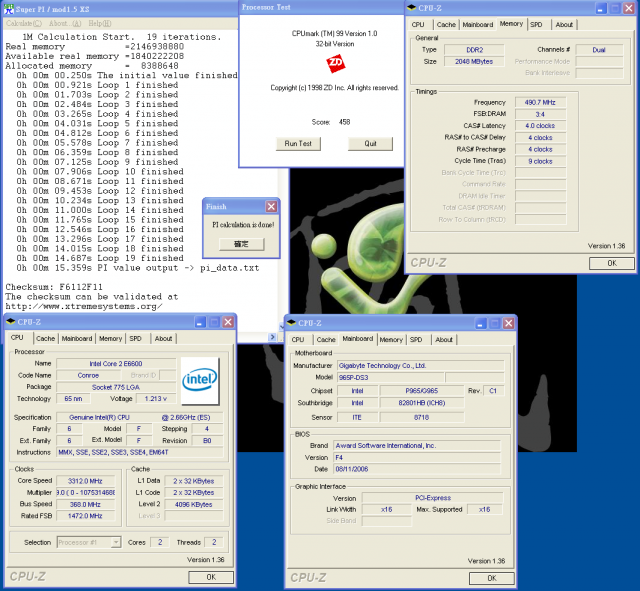Image resolution: width=640 pixels, height=591 pixels.
Task: Click the Intel logo in CPU-Z
Action: [x=200, y=380]
